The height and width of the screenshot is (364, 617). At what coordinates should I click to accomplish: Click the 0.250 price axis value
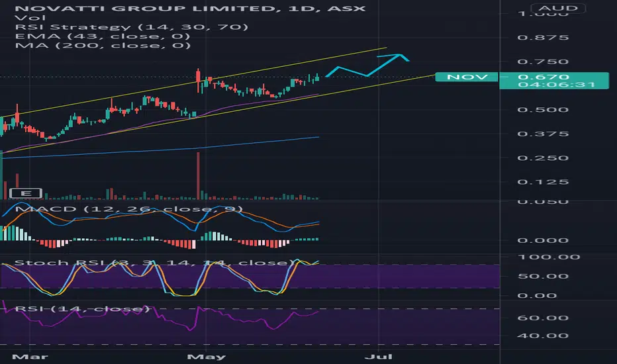543,158
